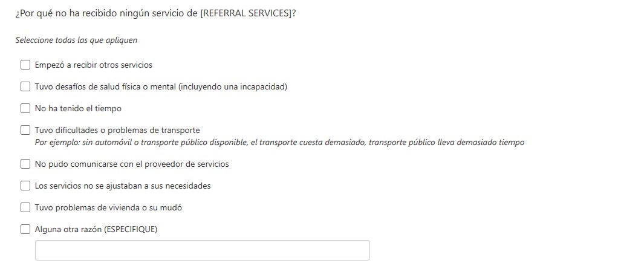Click the 'Seleccione todas las que apliquen' instruction

(77, 41)
